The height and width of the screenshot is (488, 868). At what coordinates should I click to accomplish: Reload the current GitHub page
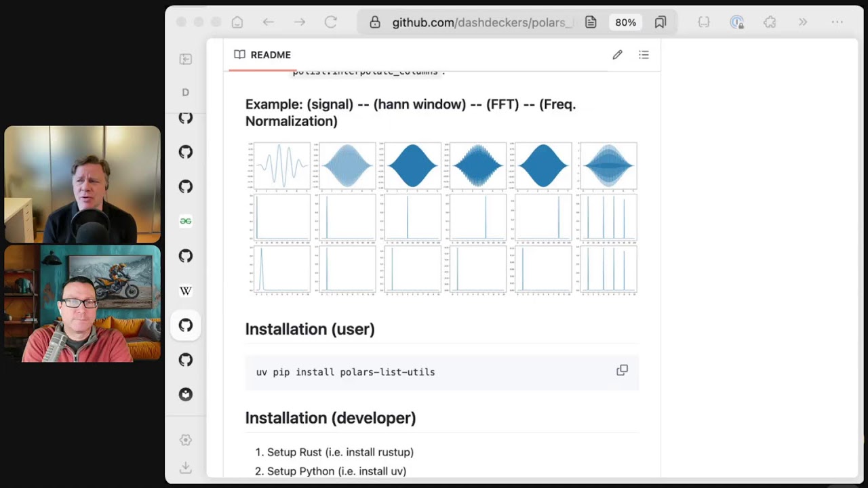click(331, 22)
